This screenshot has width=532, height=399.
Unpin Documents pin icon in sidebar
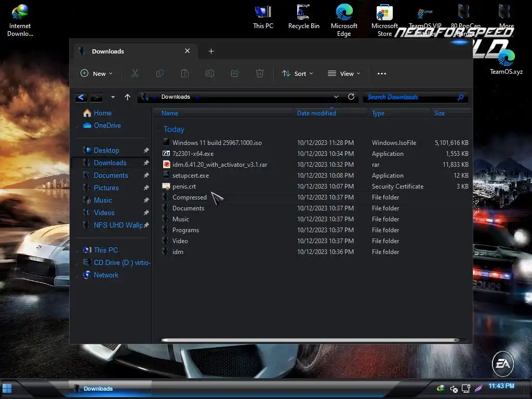[x=146, y=175]
